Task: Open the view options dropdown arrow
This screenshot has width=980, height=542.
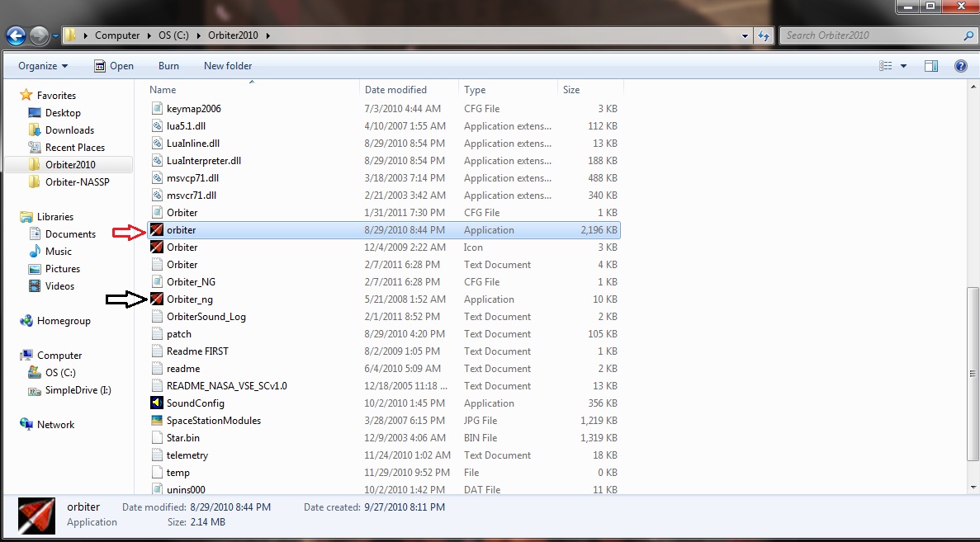Action: (903, 65)
